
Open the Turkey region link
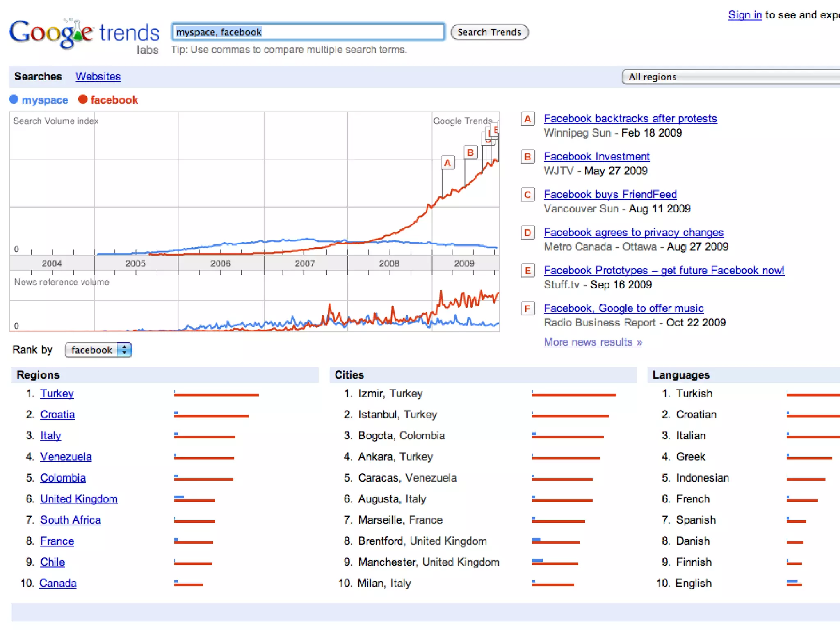click(57, 393)
